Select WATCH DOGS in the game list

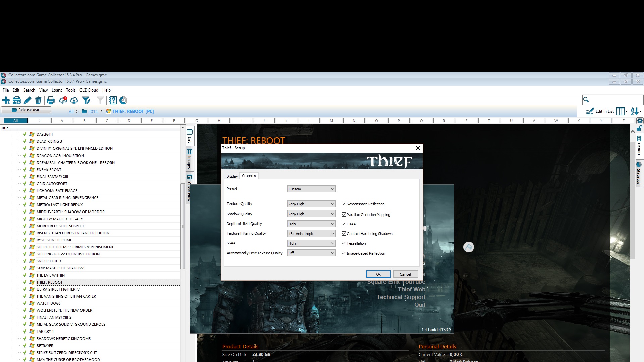pos(49,303)
